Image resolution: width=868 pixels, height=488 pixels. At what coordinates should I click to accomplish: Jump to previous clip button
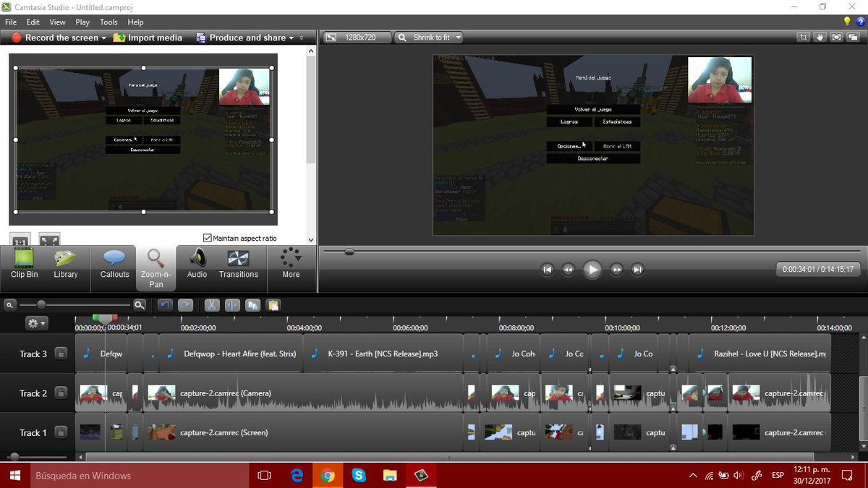(x=548, y=270)
